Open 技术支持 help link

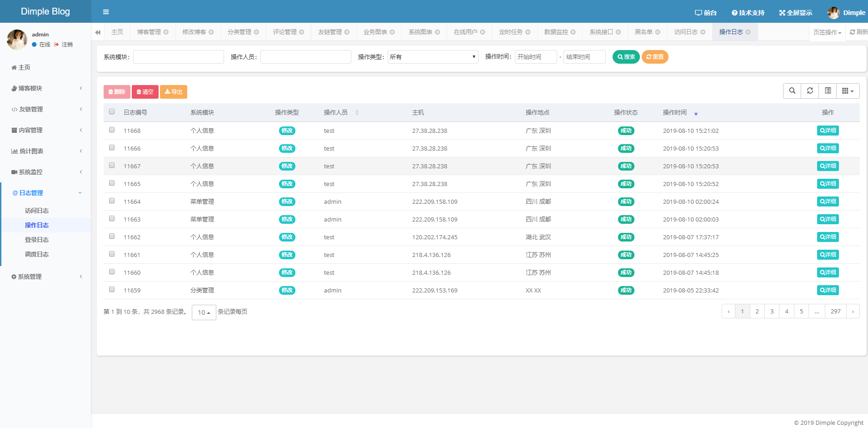click(748, 13)
